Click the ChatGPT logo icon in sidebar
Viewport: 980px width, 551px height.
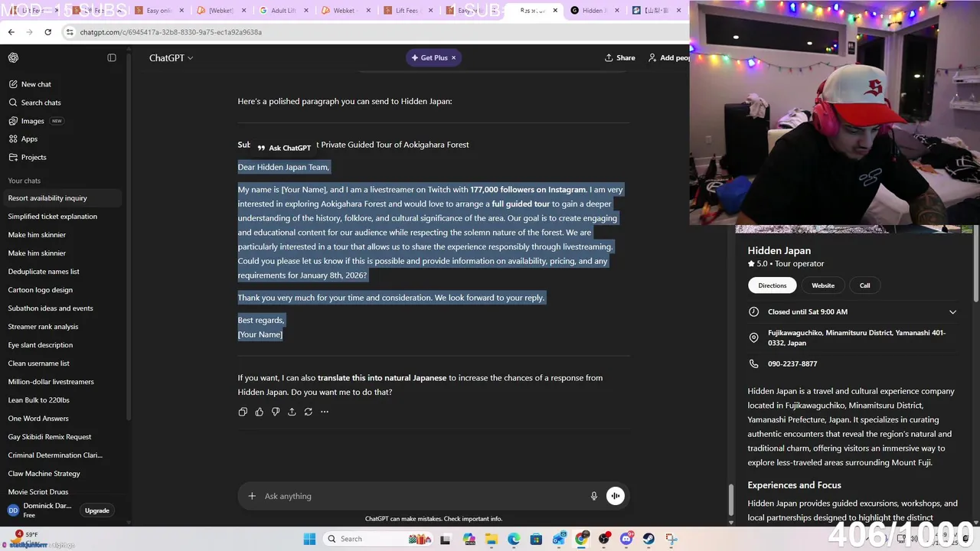[x=13, y=57]
